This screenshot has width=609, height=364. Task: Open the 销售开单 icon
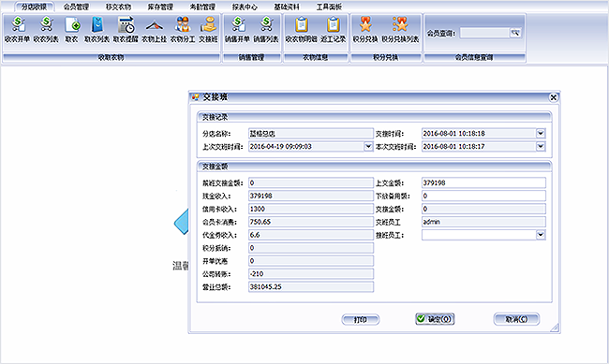pos(238,29)
